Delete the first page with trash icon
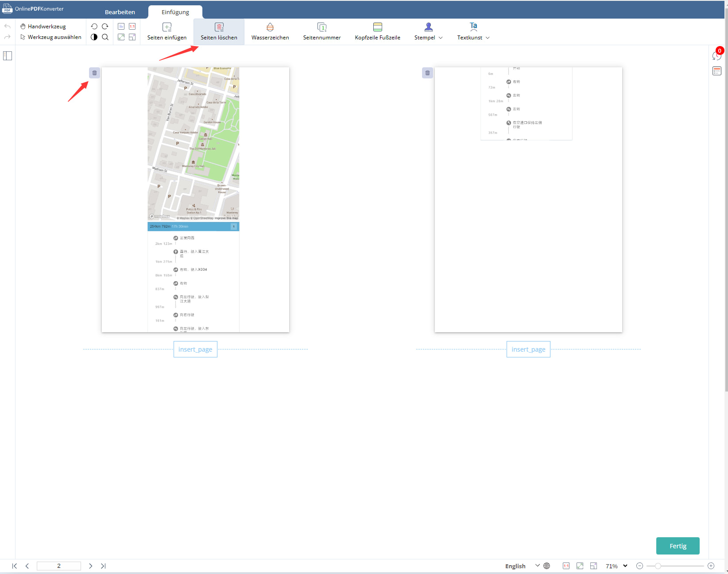728x574 pixels. click(94, 73)
